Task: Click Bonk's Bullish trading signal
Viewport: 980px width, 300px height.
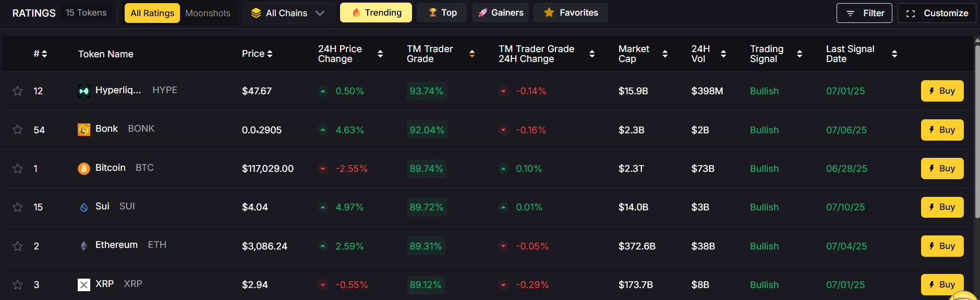Action: pos(764,130)
